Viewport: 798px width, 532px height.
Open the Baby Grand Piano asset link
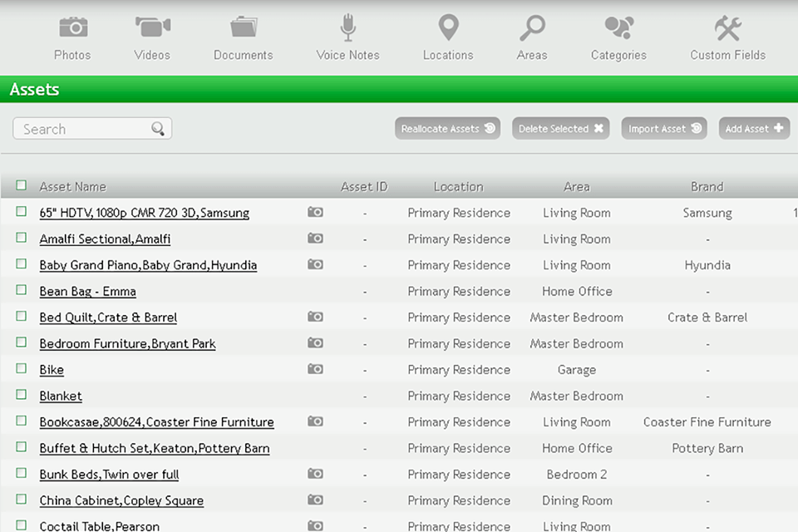(148, 265)
